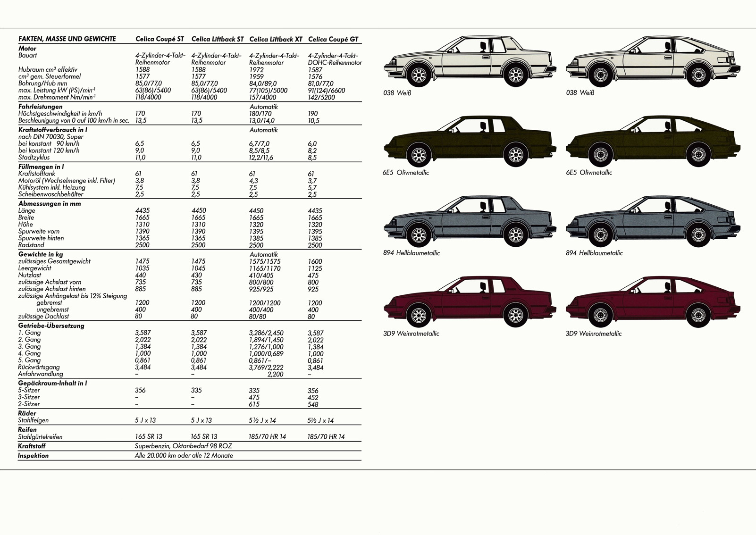Click the first gear value '3,286/2,450'
756x535 pixels.
(266, 333)
